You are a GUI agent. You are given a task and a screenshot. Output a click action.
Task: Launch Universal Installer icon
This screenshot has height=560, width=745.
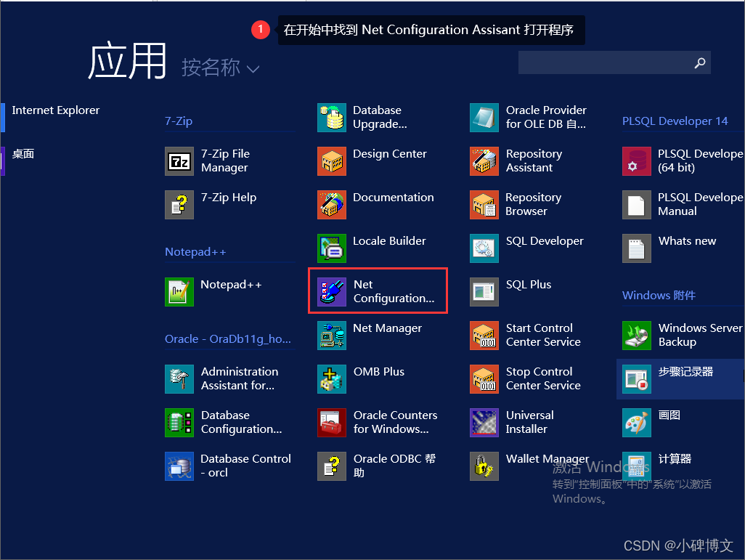point(484,423)
